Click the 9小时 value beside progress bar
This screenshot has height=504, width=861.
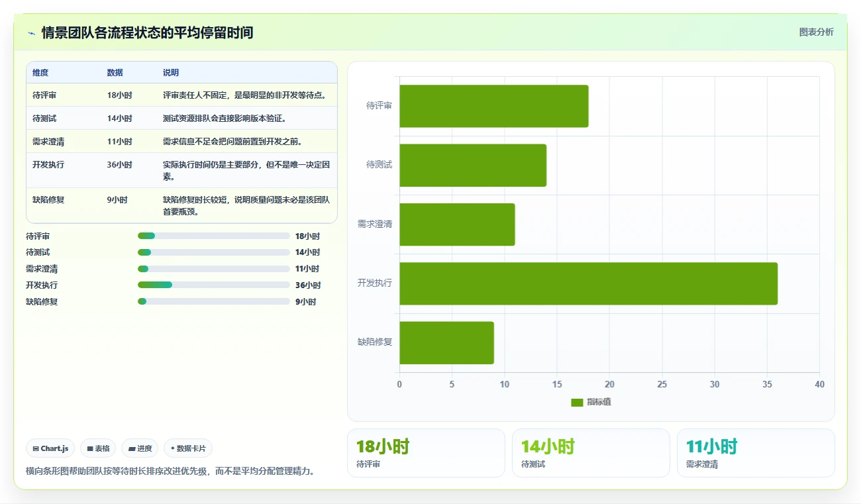tap(305, 302)
